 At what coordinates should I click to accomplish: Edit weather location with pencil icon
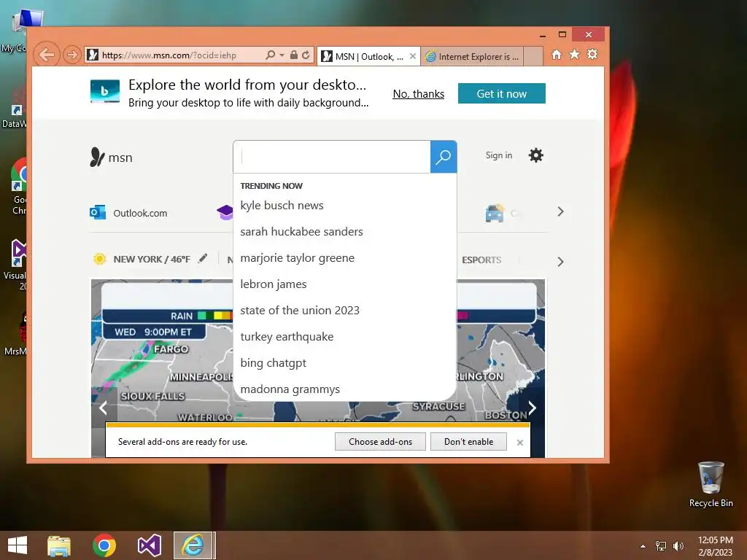(x=203, y=258)
